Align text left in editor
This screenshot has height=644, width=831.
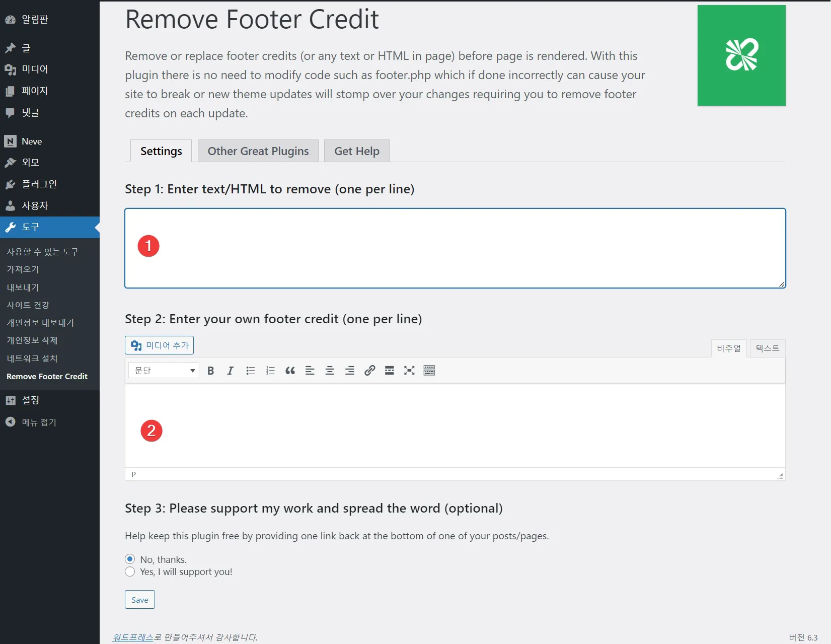[310, 371]
